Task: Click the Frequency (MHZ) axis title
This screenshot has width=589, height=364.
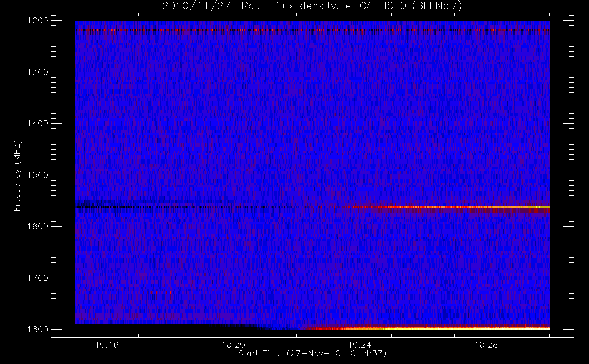Action: coord(17,175)
